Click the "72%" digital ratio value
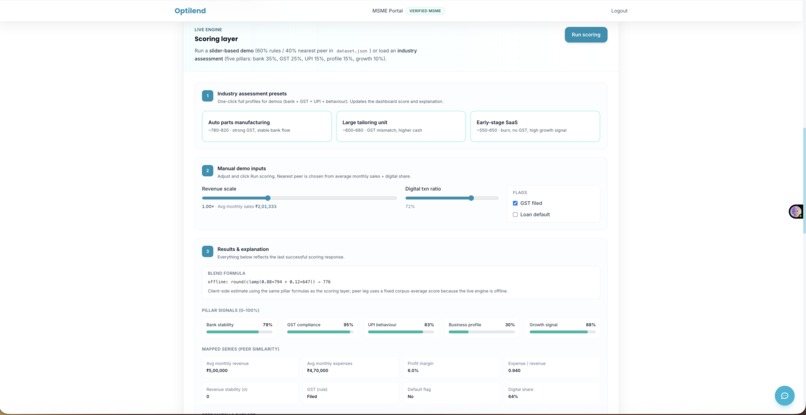This screenshot has height=415, width=806. 410,206
